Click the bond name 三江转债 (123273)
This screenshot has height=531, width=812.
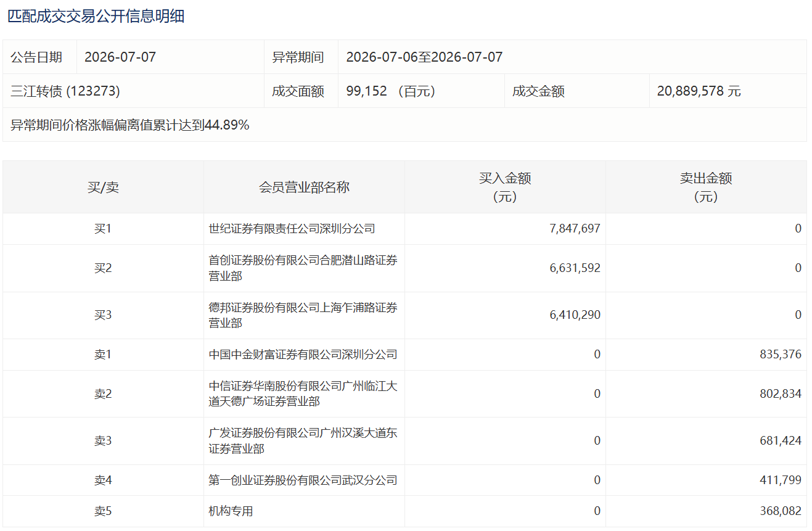65,91
